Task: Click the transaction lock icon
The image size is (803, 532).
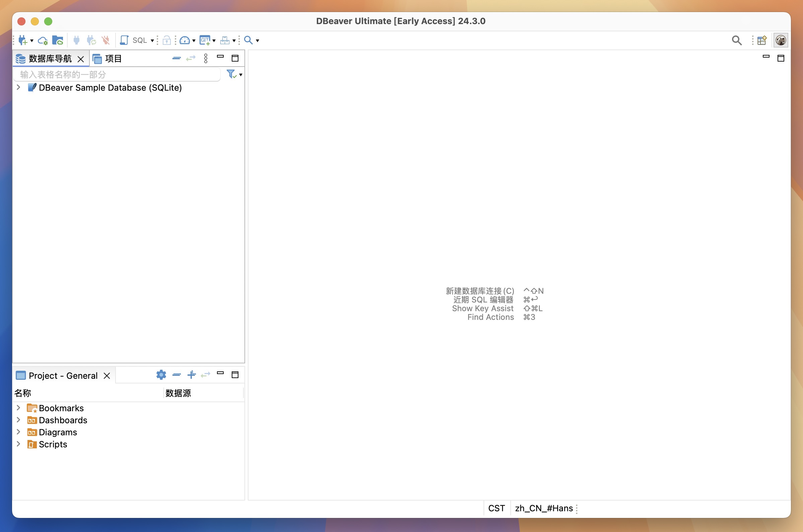Action: 166,40
